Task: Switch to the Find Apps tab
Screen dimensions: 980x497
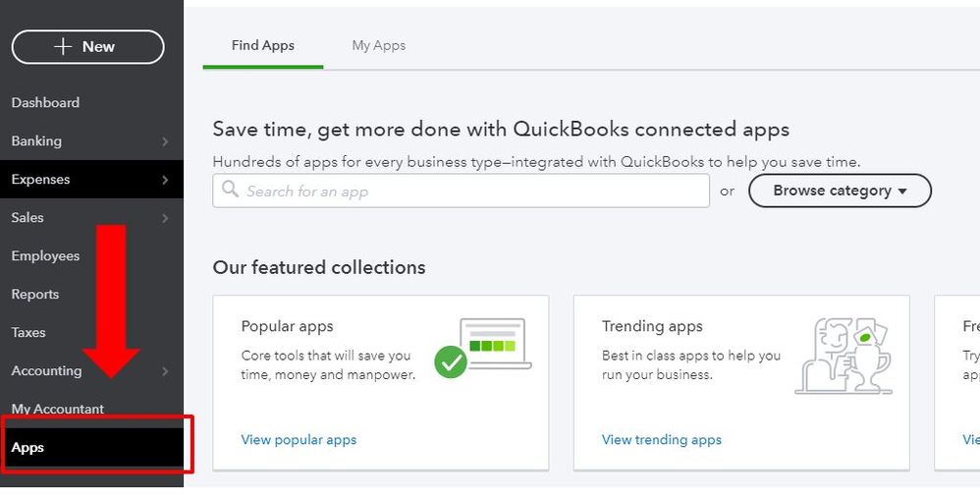Action: 262,45
